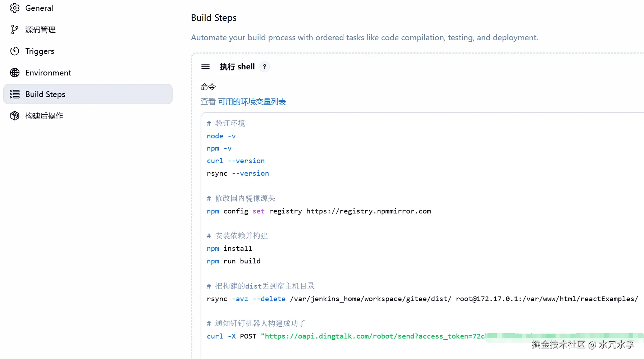Open help for 执行 shell step
The height and width of the screenshot is (359, 644).
pyautogui.click(x=265, y=67)
